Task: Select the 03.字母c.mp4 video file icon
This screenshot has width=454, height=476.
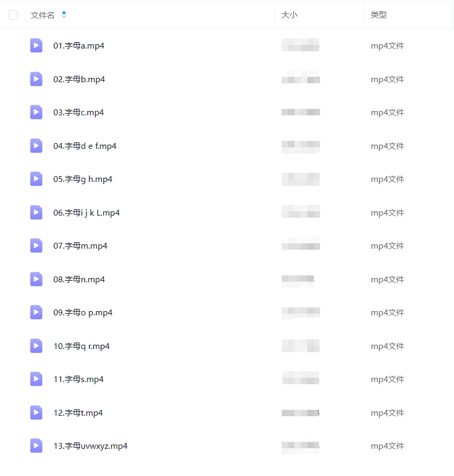Action: tap(36, 112)
